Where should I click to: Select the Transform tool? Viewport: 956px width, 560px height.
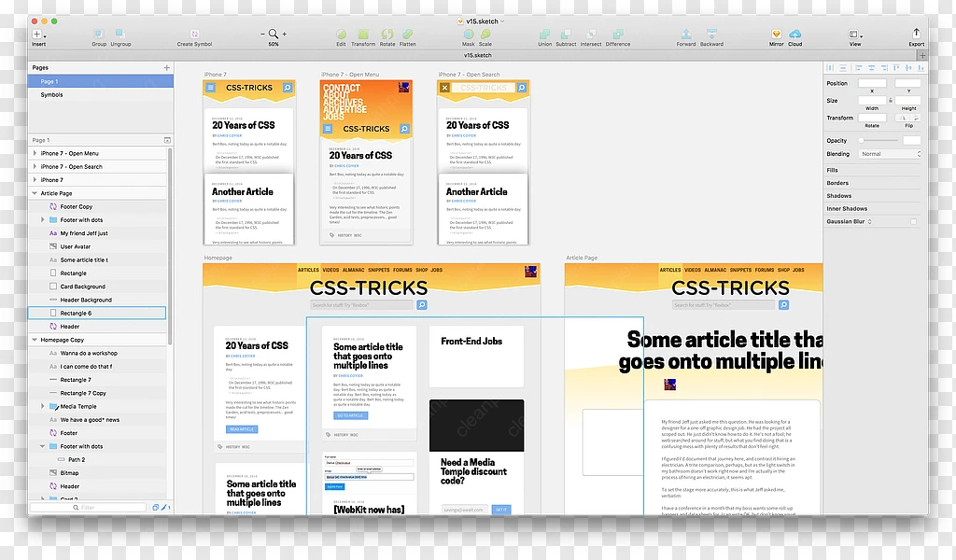(363, 35)
